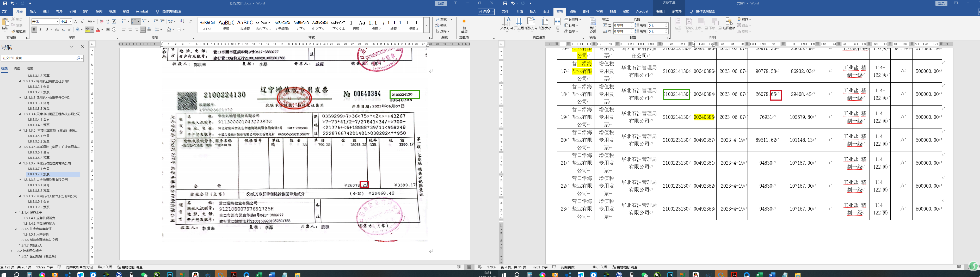Open the font size dropdown showing 小四
980x277 pixels.
71,21
